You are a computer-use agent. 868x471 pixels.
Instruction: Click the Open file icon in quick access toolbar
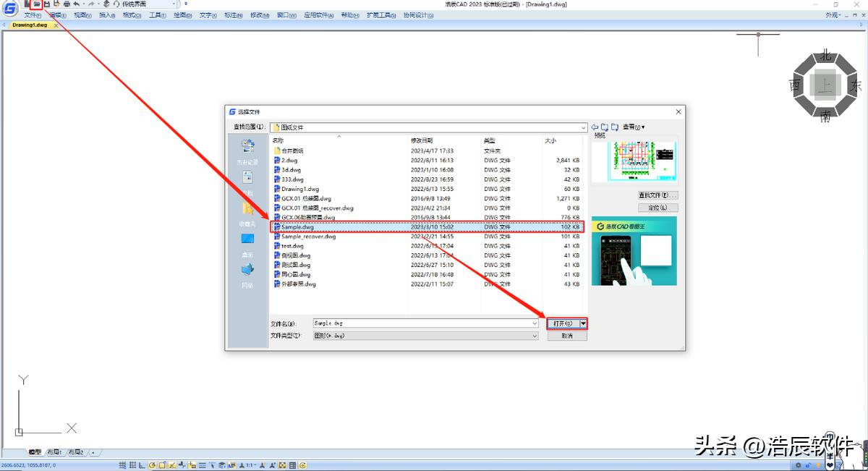click(36, 4)
